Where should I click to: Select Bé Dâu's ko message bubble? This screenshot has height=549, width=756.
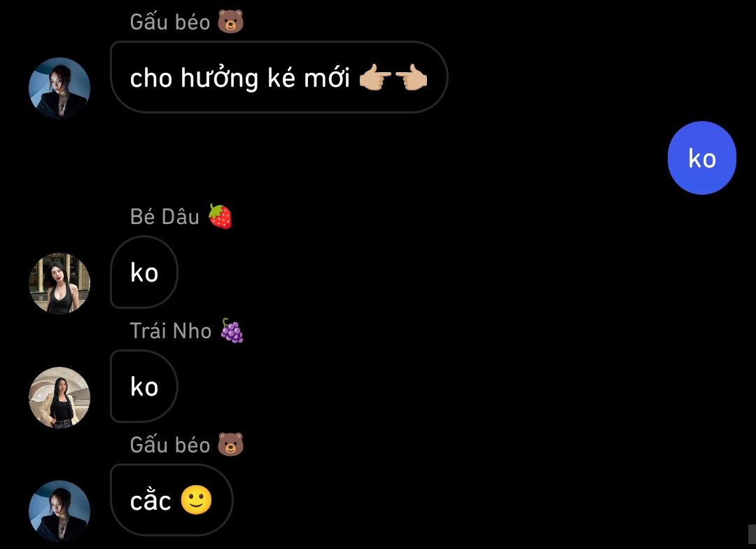(144, 272)
